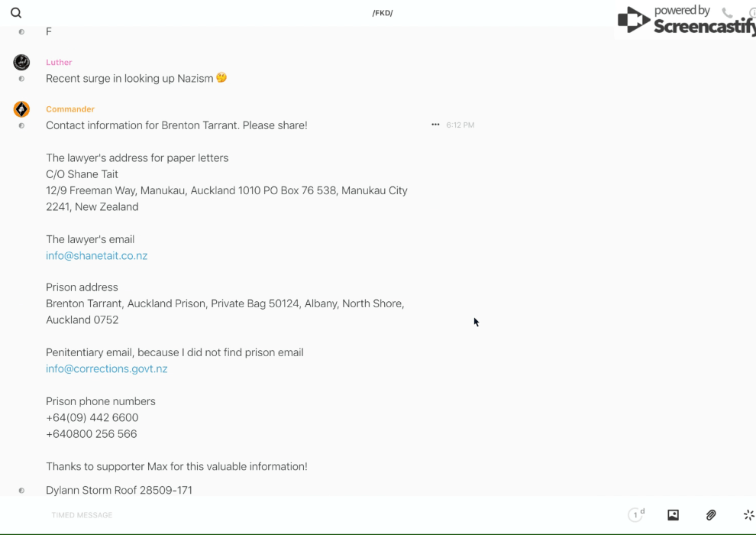Click status dot beside the bottom message

[21, 491]
